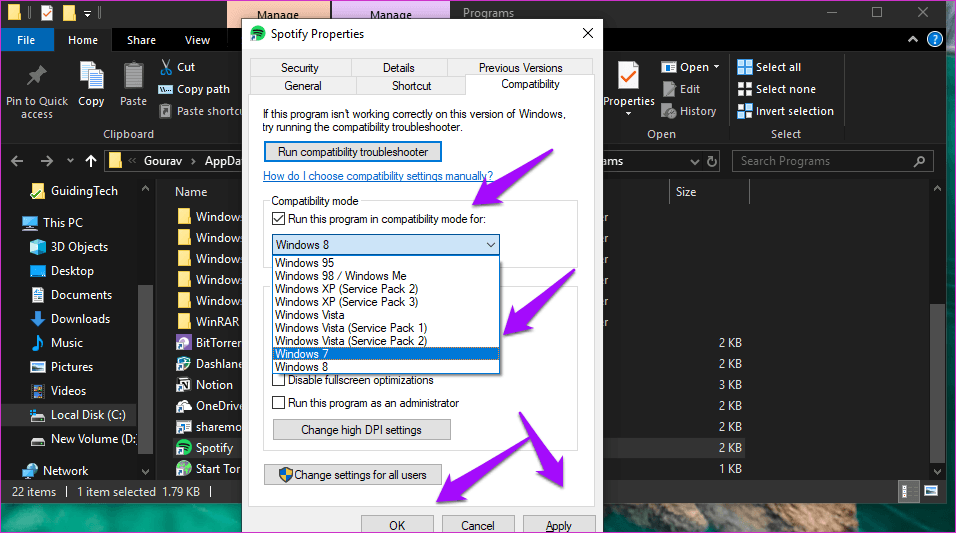Switch to the Shortcut tab
This screenshot has width=956, height=533.
(x=412, y=86)
